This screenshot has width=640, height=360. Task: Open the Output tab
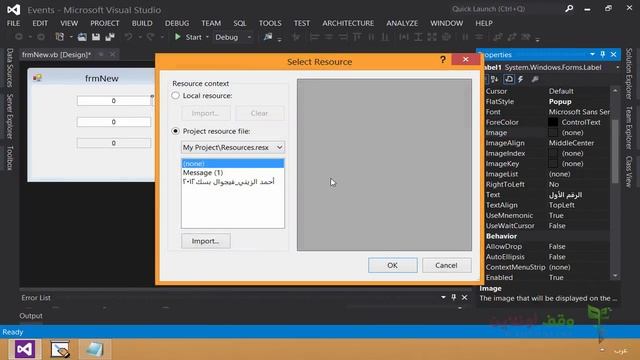coord(31,316)
